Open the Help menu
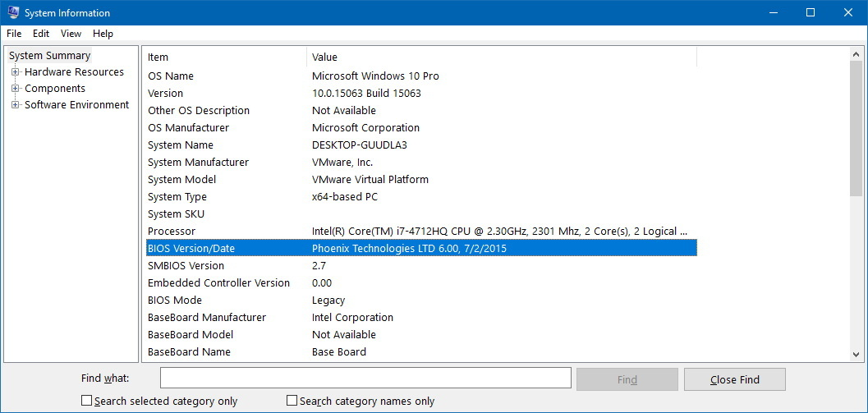The image size is (868, 413). 103,33
